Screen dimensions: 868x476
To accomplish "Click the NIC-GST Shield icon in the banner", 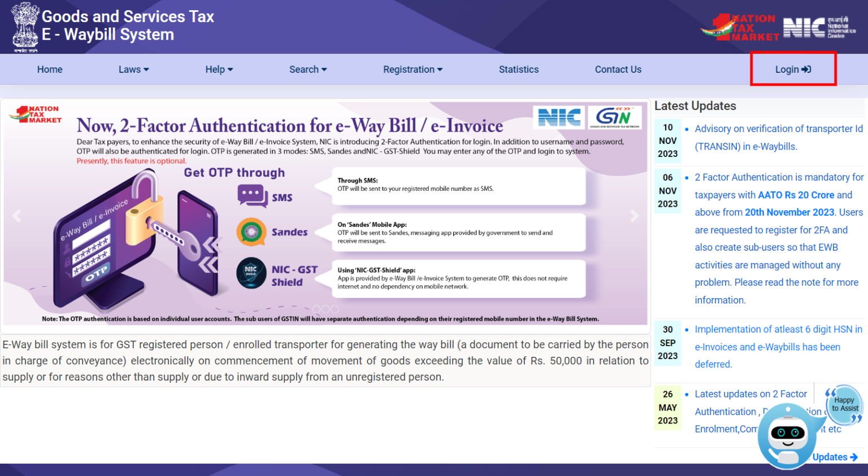I will tap(251, 273).
